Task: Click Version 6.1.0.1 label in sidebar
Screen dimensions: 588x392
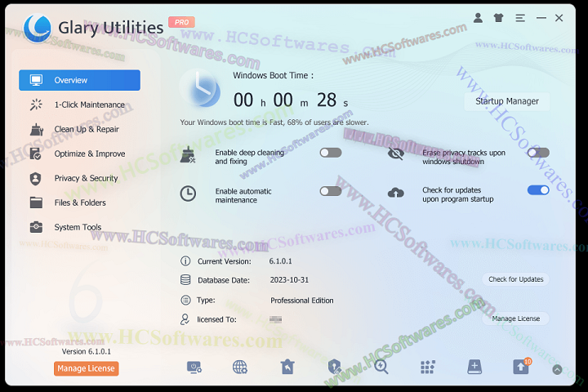Action: click(87, 351)
